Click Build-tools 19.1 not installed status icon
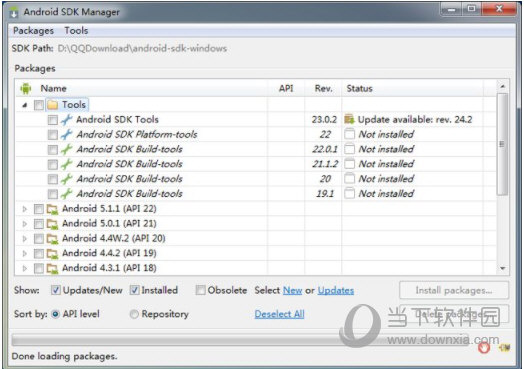The height and width of the screenshot is (369, 524). point(350,193)
